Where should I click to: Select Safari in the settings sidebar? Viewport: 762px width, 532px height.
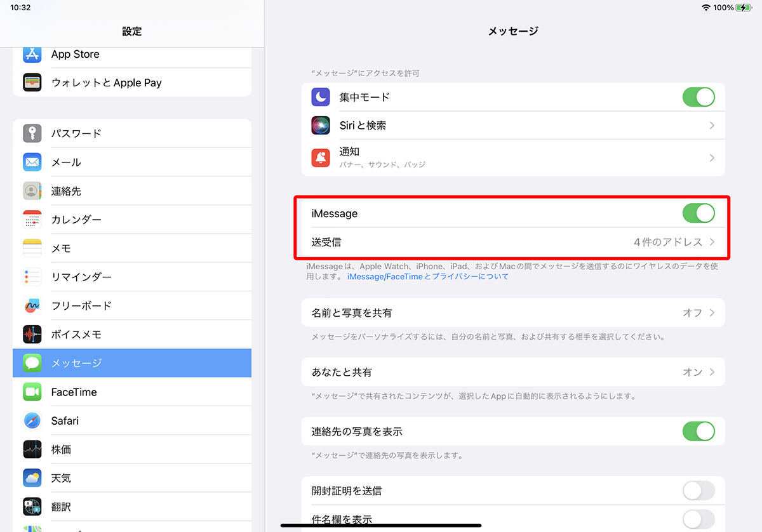132,420
